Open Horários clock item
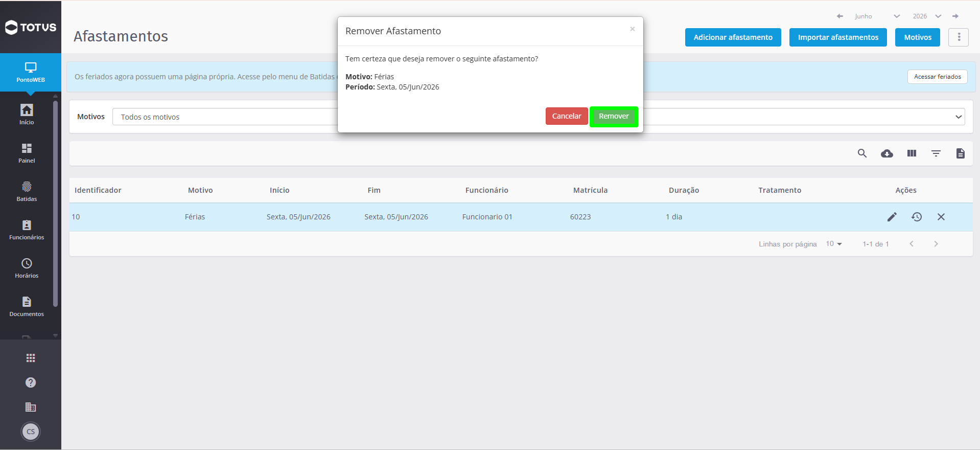Screen dimensions: 980x450 click(27, 268)
